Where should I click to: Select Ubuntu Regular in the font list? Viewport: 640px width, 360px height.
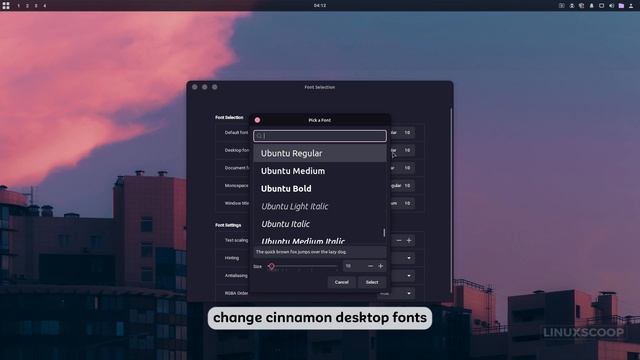coord(320,153)
